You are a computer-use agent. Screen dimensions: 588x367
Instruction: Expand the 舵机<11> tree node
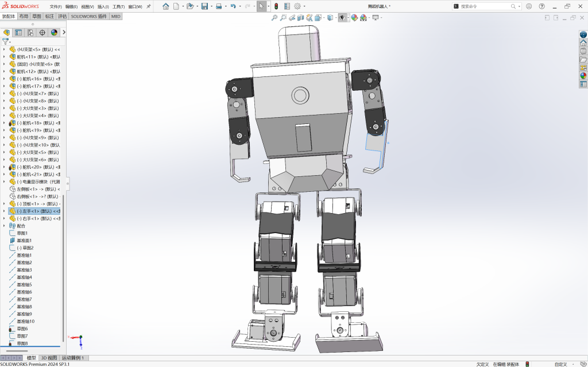[4, 57]
